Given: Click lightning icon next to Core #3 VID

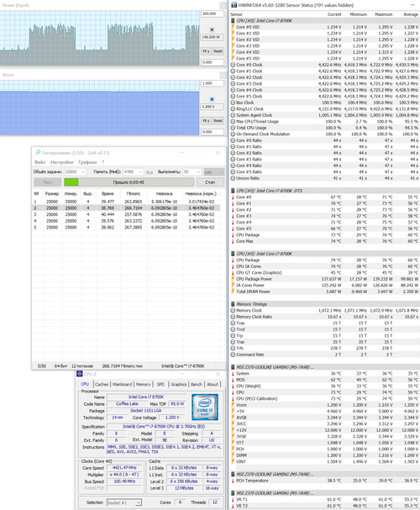Looking at the screenshot, I should tap(233, 46).
